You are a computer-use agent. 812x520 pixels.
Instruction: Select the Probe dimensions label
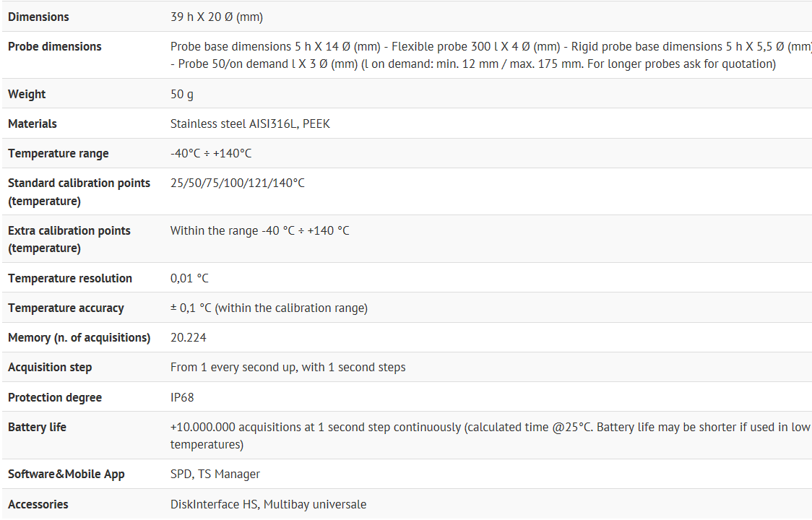coord(55,46)
